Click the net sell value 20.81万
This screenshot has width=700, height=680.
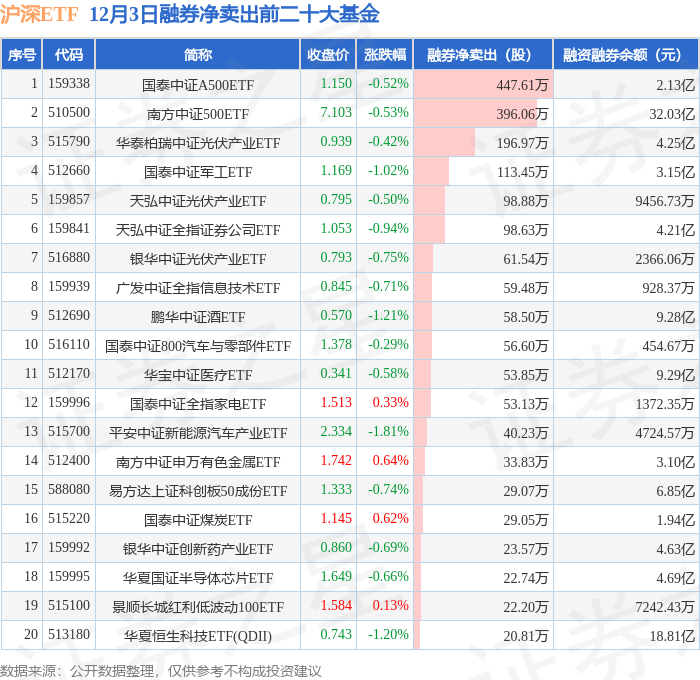525,636
